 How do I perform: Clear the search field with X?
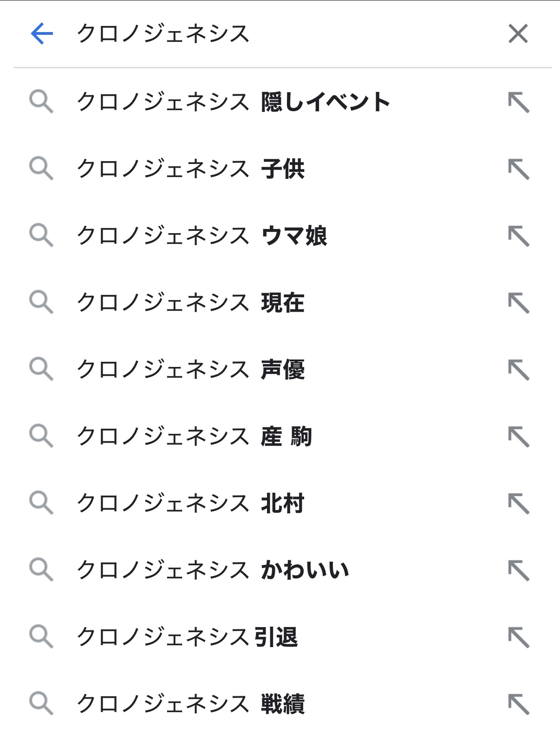(x=518, y=34)
